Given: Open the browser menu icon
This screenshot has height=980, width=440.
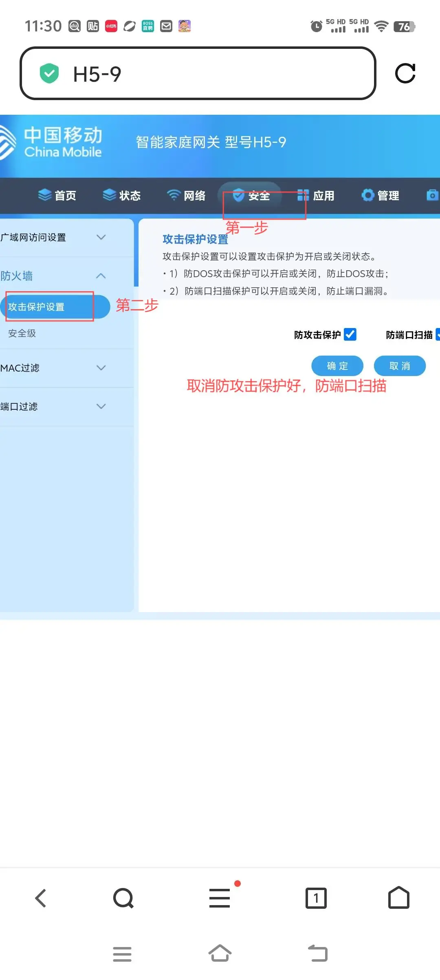Looking at the screenshot, I should [x=220, y=898].
